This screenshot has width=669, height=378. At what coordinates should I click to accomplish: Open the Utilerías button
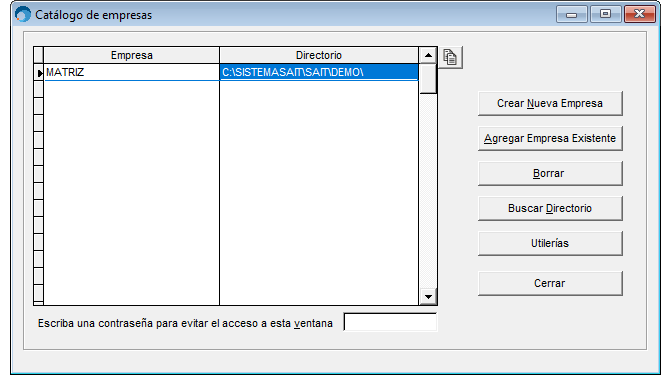click(550, 243)
